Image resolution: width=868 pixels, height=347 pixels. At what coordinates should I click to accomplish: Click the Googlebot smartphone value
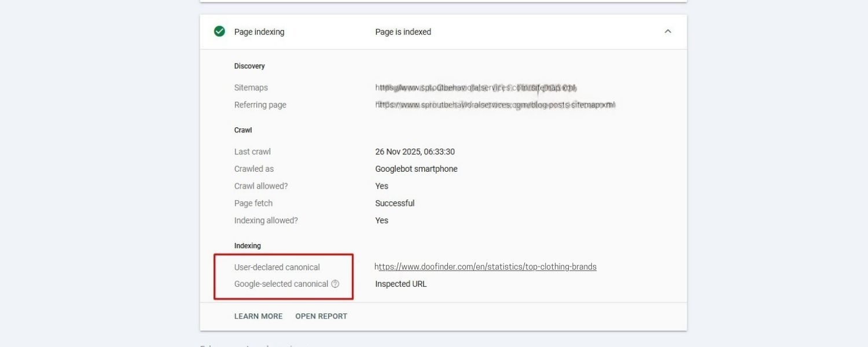[415, 169]
